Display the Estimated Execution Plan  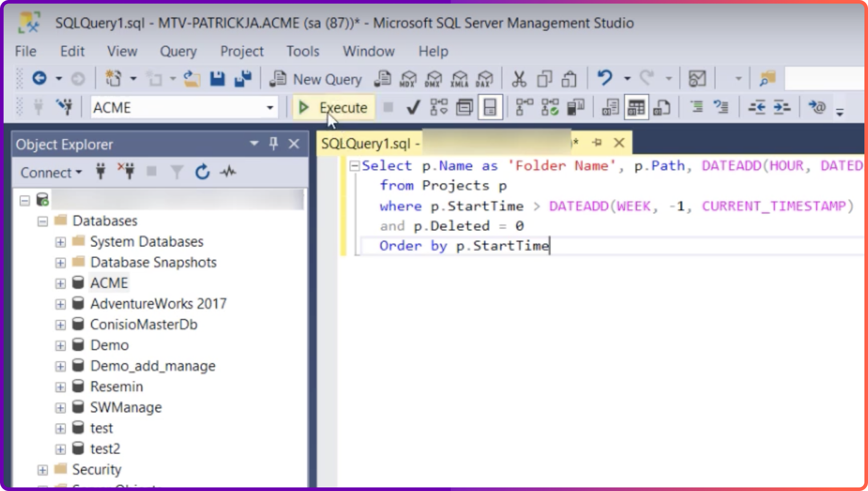(x=438, y=108)
